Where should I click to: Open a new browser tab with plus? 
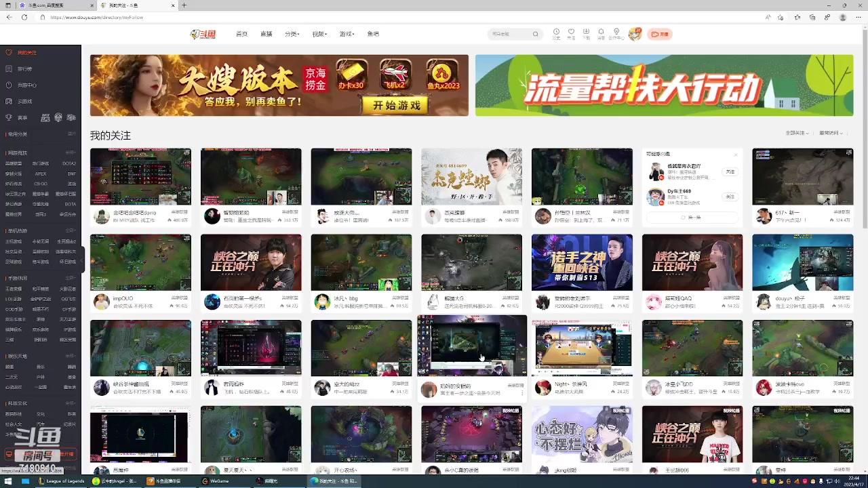coord(184,5)
